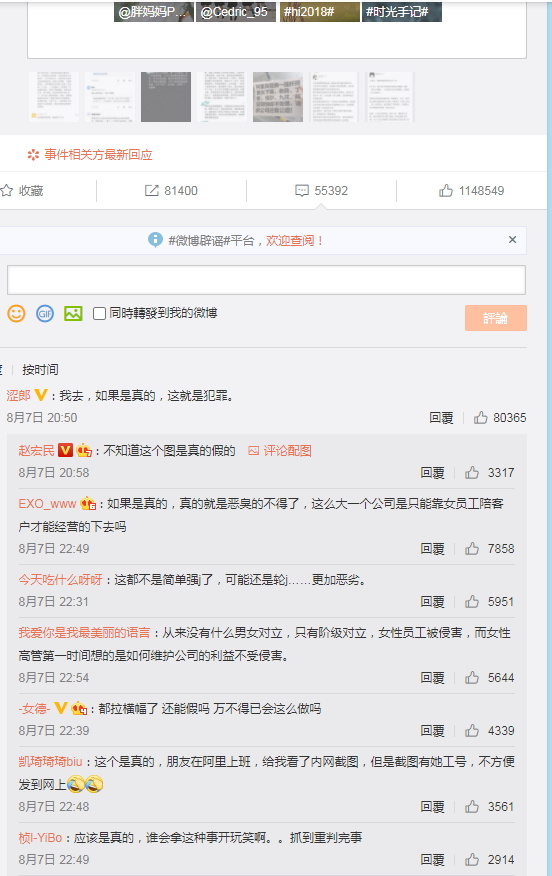Click the orange 評論 submit button
The width and height of the screenshot is (552, 876).
click(x=496, y=318)
